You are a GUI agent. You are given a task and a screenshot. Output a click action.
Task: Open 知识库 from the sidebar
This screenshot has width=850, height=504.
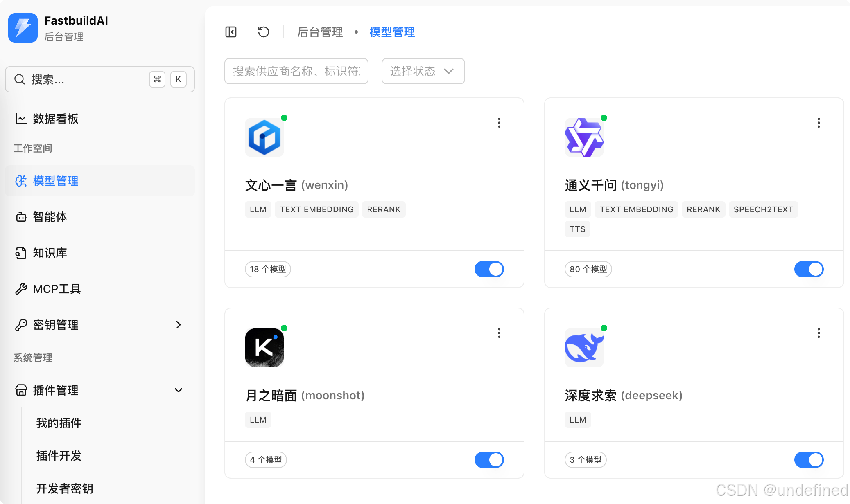[x=50, y=253]
